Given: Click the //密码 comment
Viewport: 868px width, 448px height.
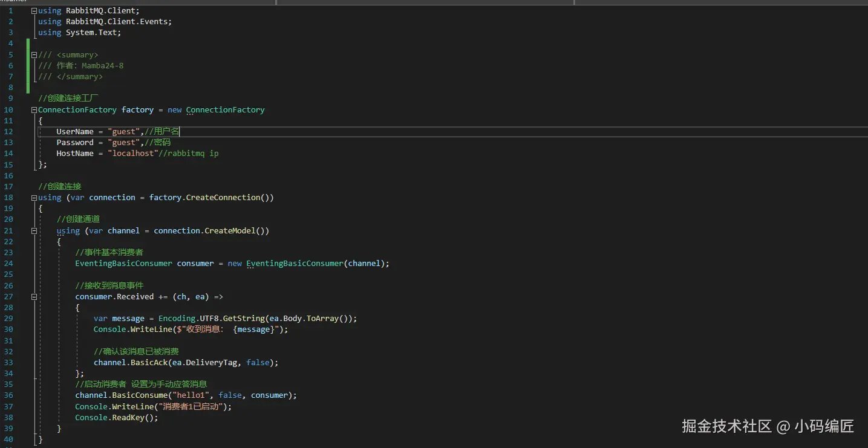Looking at the screenshot, I should (x=158, y=142).
